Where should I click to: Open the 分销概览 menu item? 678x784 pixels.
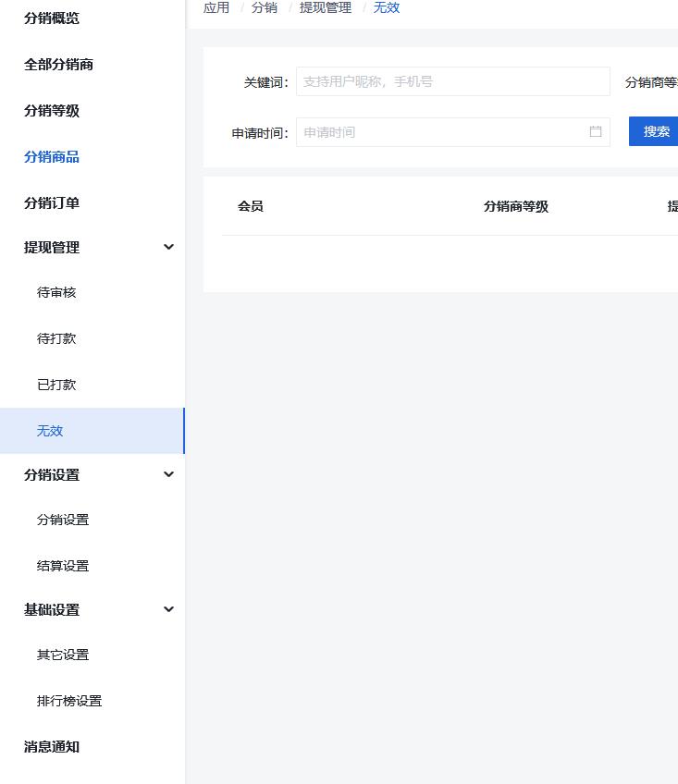pos(52,18)
